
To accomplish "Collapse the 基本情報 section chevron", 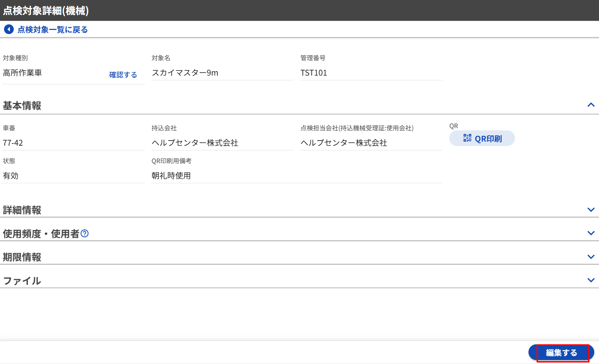I will (591, 105).
